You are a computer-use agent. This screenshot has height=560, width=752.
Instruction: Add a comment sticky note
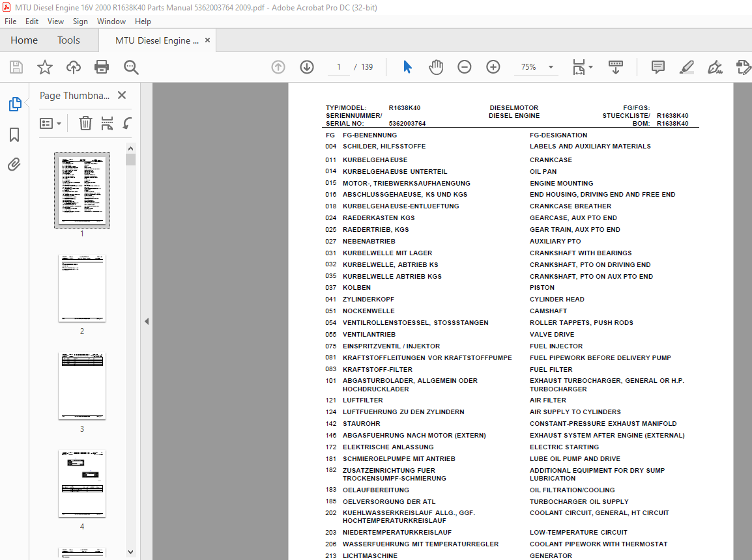pyautogui.click(x=658, y=67)
